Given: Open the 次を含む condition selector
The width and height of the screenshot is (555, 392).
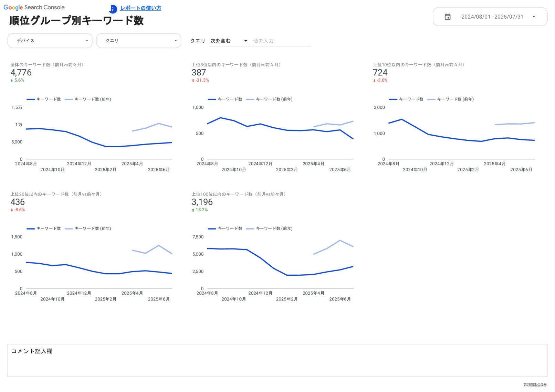Looking at the screenshot, I should pyautogui.click(x=229, y=41).
